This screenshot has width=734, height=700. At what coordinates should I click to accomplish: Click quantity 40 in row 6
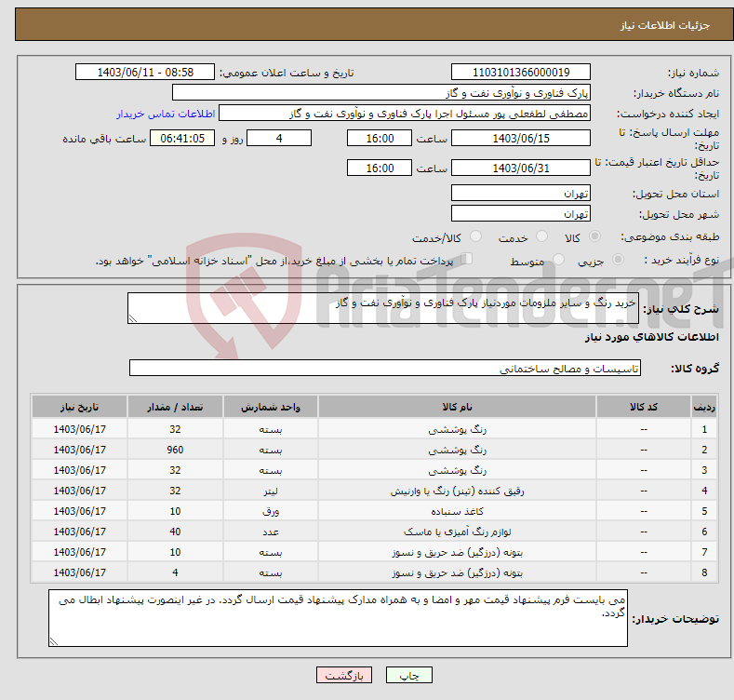click(x=175, y=532)
